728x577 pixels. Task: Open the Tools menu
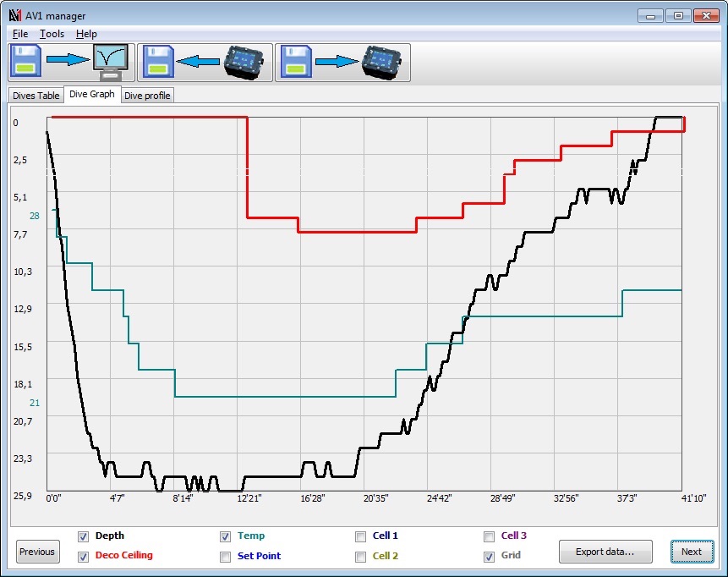[x=52, y=34]
